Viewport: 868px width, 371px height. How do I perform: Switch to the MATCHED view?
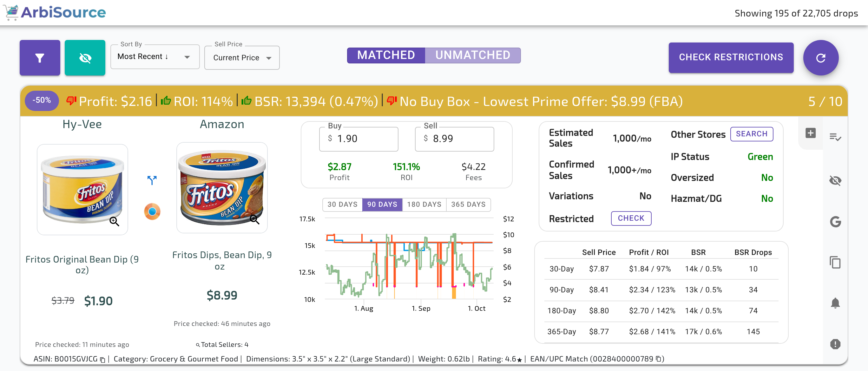click(386, 55)
